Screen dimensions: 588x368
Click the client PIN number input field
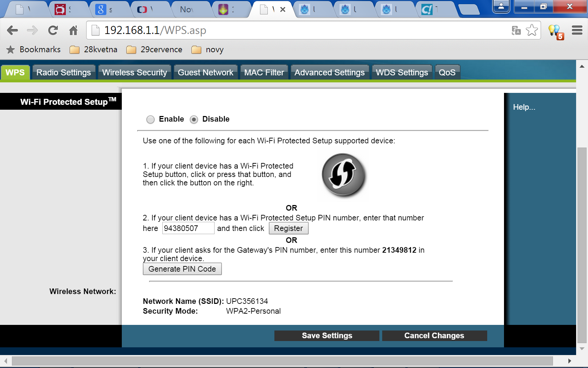188,228
